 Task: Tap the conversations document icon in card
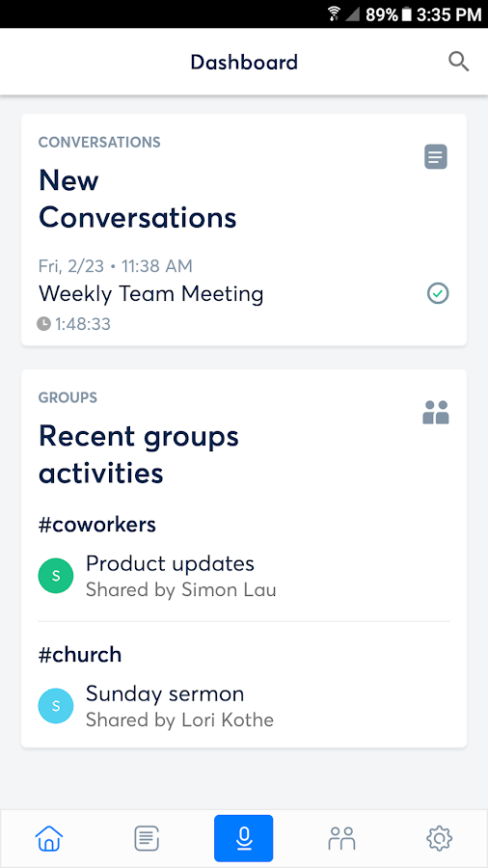[435, 157]
